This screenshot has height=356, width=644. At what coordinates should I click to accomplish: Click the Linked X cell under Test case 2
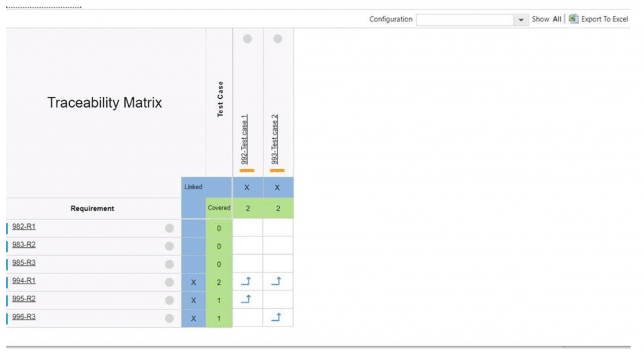click(277, 187)
